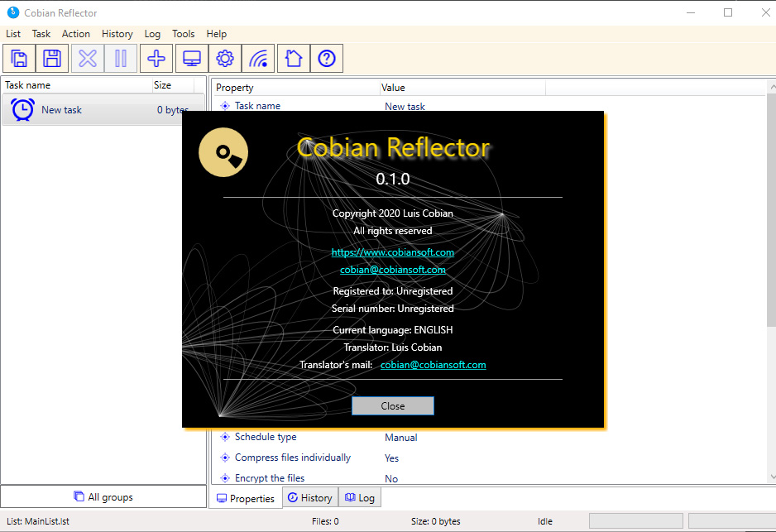Viewport: 776px width, 532px height.
Task: Click bullet icon beside Task name property
Action: pyautogui.click(x=225, y=105)
